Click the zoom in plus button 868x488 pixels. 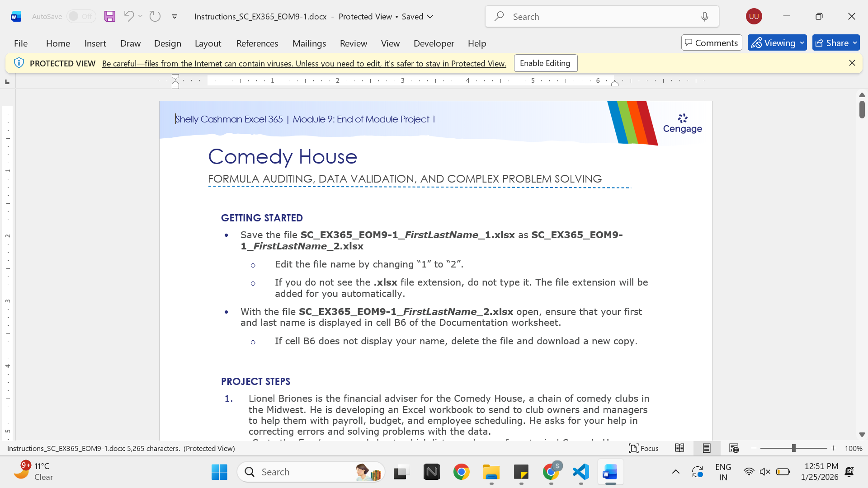(x=834, y=448)
